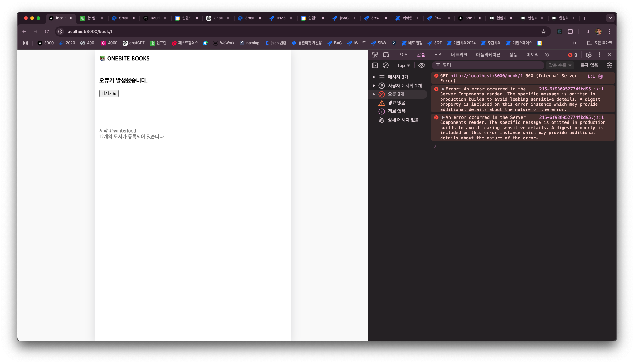Open the media controls icon
Screen dimensions: 634x364
click(x=587, y=32)
